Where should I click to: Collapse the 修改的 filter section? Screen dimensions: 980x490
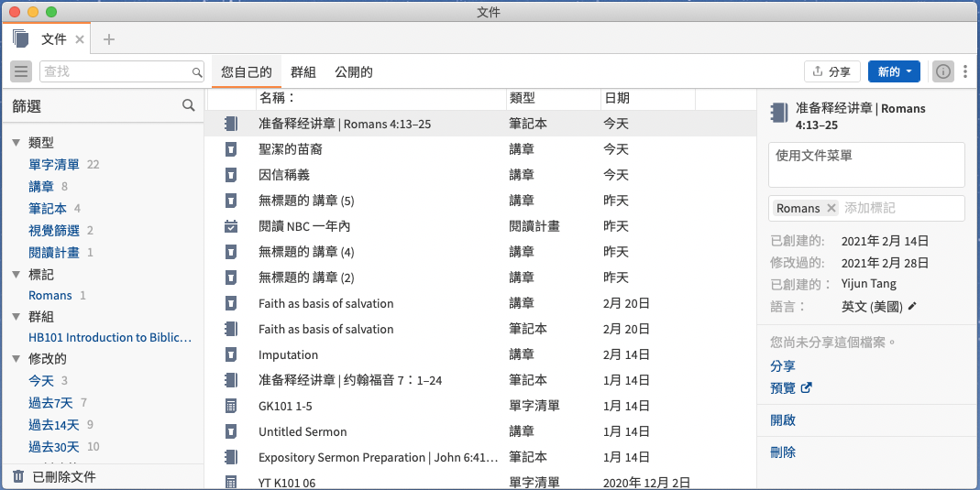click(16, 359)
